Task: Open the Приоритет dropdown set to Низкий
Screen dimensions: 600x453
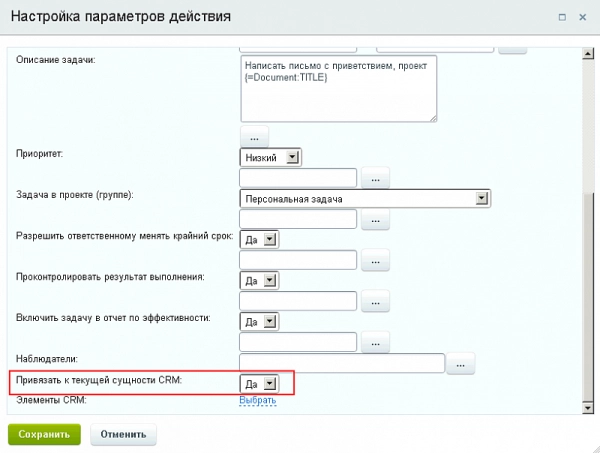Action: tap(271, 157)
